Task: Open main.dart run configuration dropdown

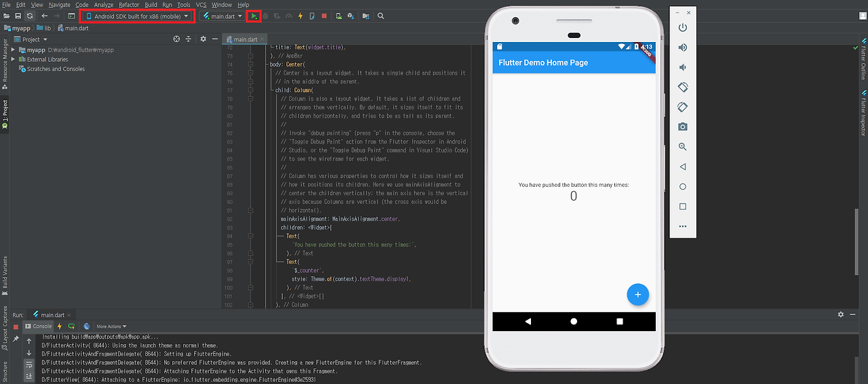Action: [222, 16]
